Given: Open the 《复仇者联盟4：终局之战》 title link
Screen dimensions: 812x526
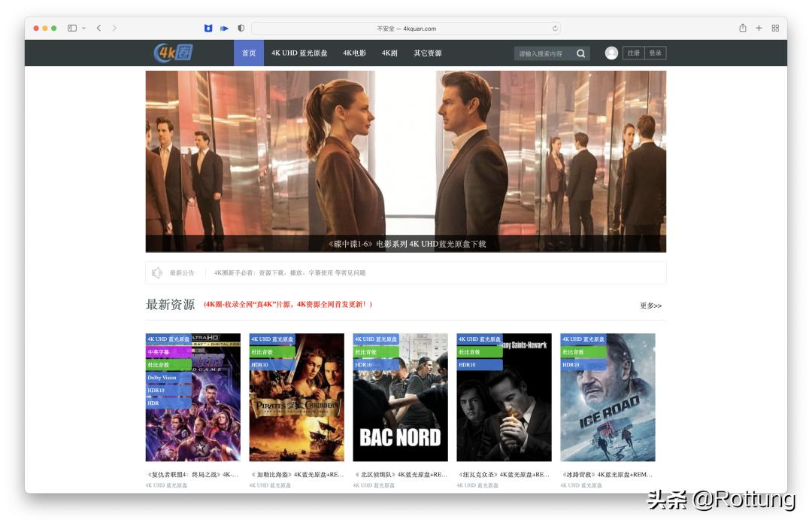Looking at the screenshot, I should click(x=192, y=475).
